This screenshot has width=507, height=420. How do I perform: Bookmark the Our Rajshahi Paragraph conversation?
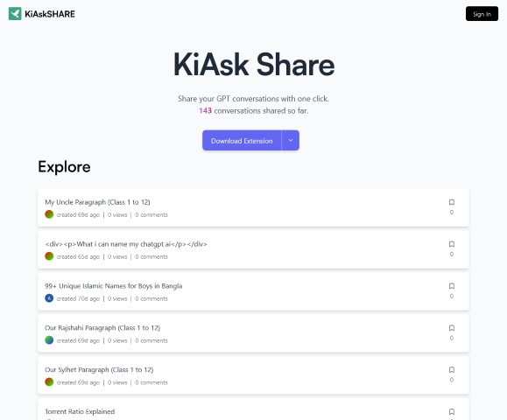[452, 328]
